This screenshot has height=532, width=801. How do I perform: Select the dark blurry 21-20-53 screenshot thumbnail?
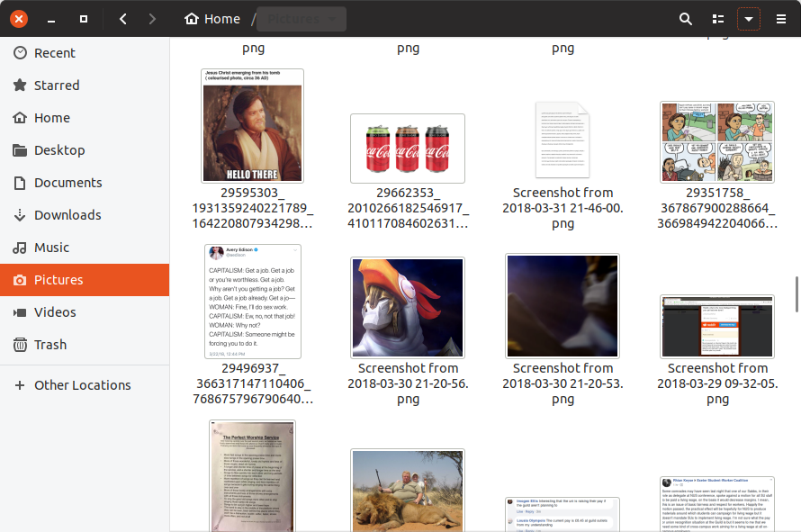pyautogui.click(x=562, y=305)
